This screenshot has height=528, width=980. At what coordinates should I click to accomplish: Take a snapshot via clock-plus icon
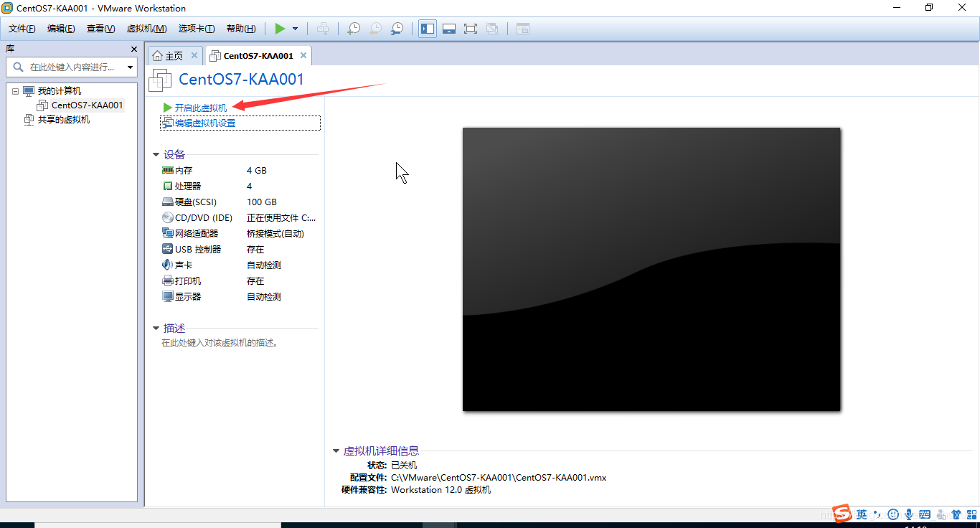[x=353, y=29]
